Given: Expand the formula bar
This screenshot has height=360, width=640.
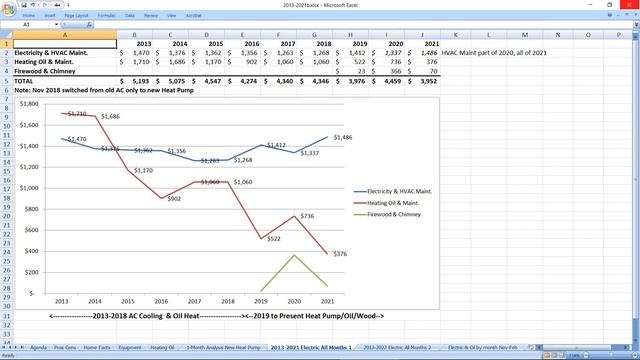Looking at the screenshot, I should 636,25.
